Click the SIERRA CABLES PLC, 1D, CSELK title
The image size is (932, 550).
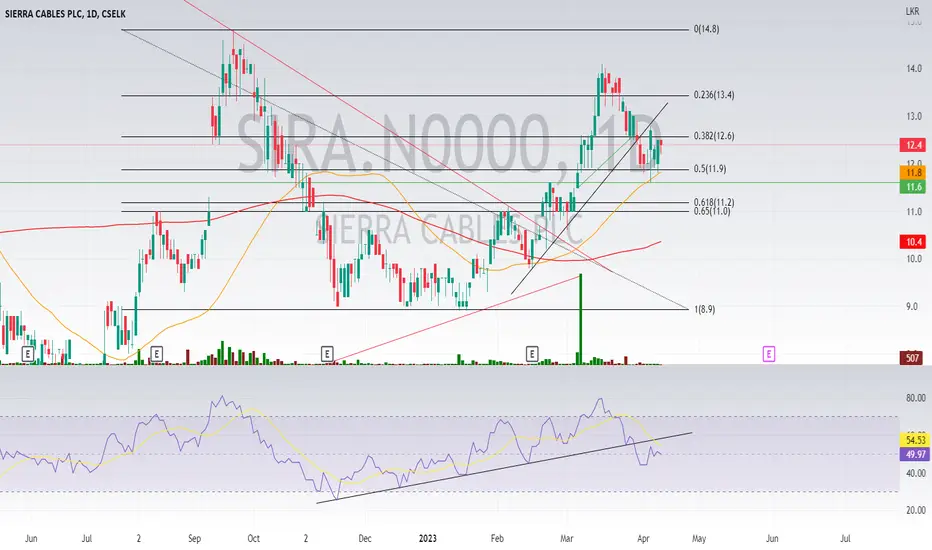click(65, 14)
